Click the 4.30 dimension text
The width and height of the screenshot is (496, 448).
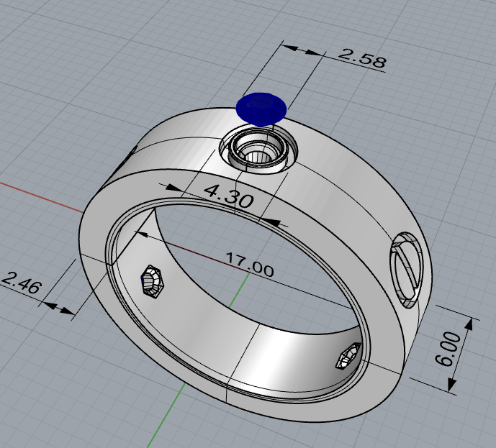[x=229, y=196]
